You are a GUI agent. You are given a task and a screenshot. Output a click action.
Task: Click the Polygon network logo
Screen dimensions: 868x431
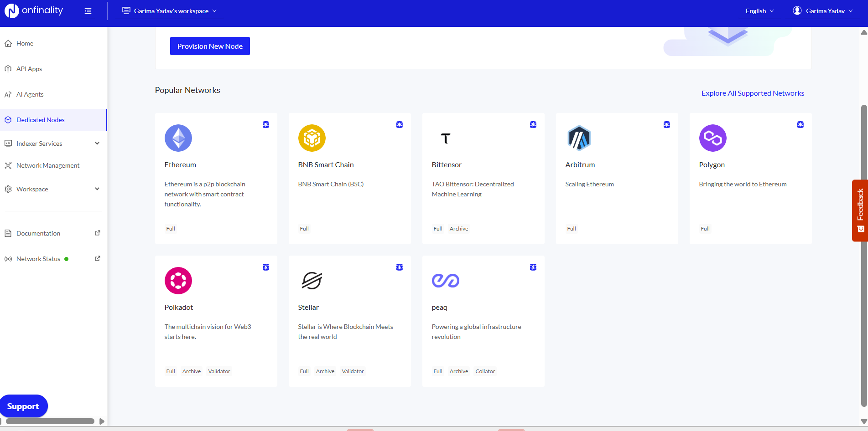coord(713,138)
